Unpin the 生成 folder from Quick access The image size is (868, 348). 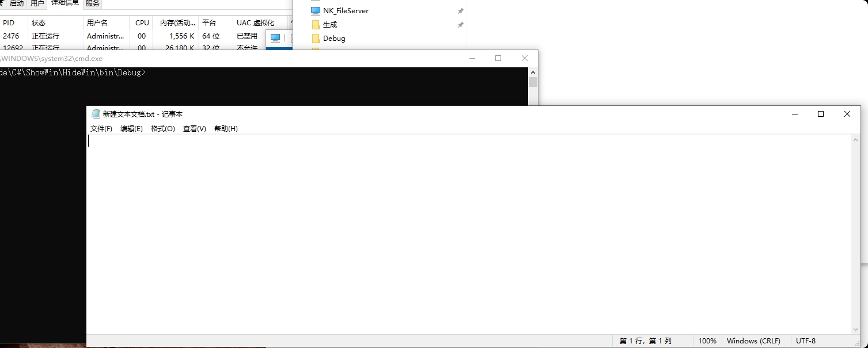coord(460,24)
